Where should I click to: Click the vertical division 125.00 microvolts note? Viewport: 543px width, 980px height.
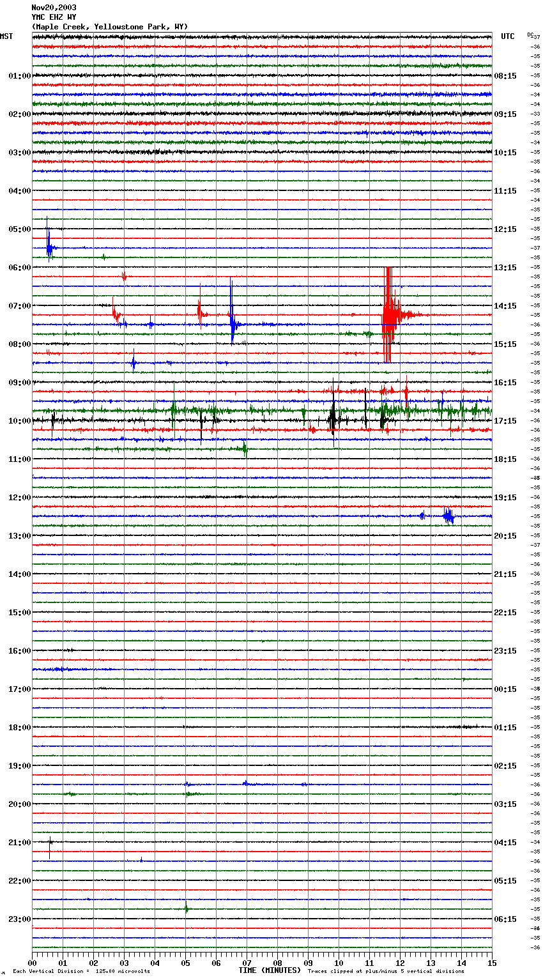click(x=81, y=971)
